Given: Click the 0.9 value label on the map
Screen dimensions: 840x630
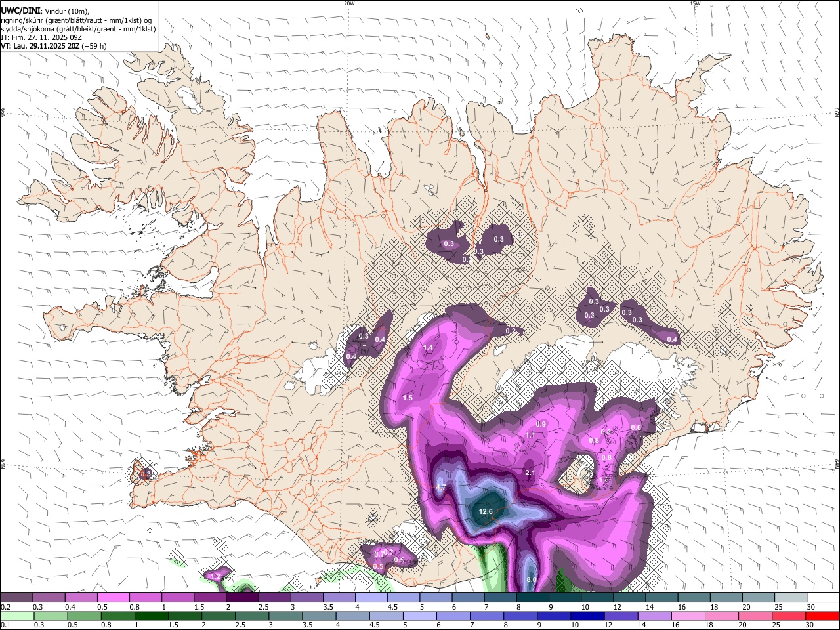Looking at the screenshot, I should 541,425.
